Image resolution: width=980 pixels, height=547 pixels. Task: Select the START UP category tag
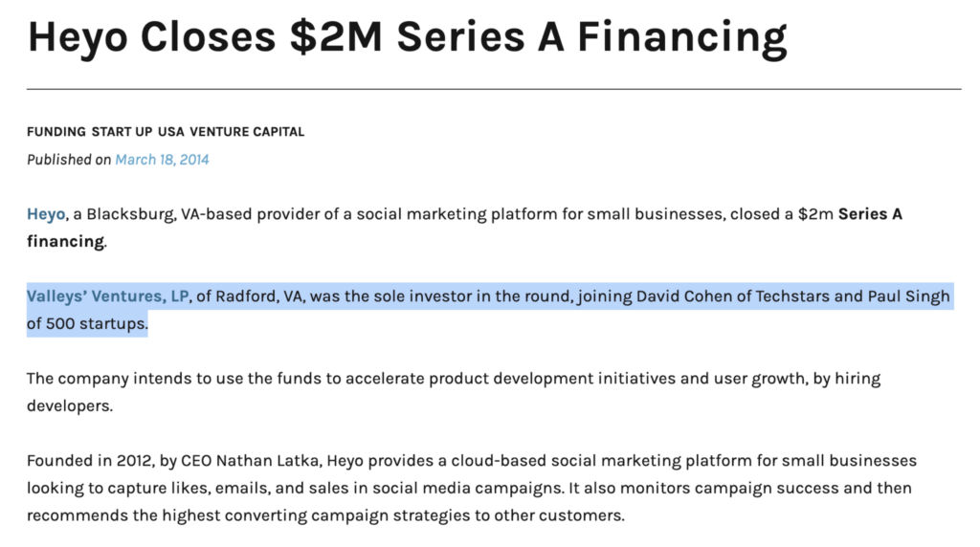pyautogui.click(x=122, y=132)
